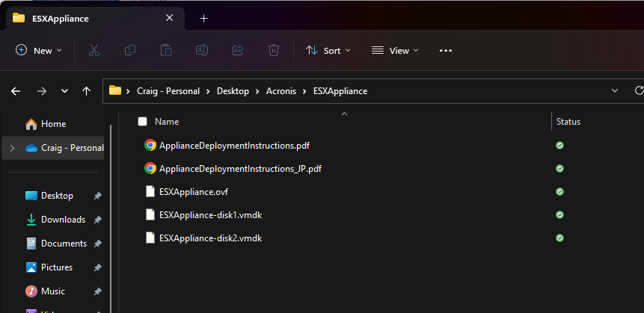Select file ESXAppliance.ovf
Image resolution: width=644 pixels, height=313 pixels.
[194, 191]
